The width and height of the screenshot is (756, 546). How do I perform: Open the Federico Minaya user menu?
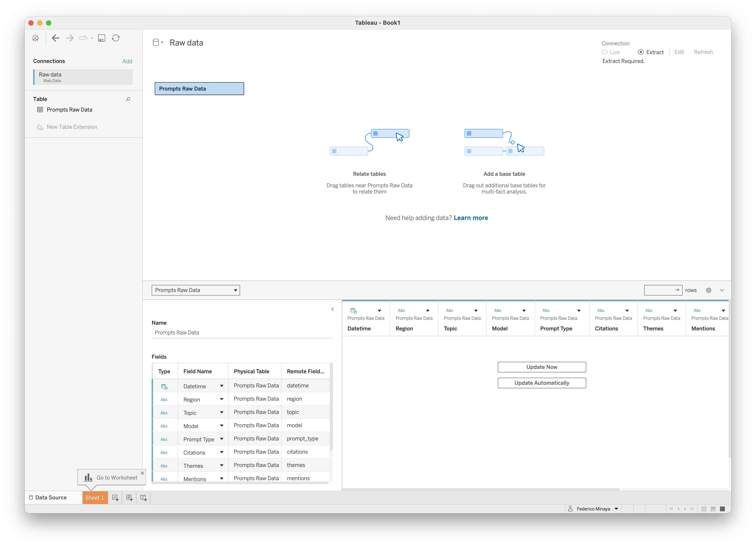[x=593, y=509]
